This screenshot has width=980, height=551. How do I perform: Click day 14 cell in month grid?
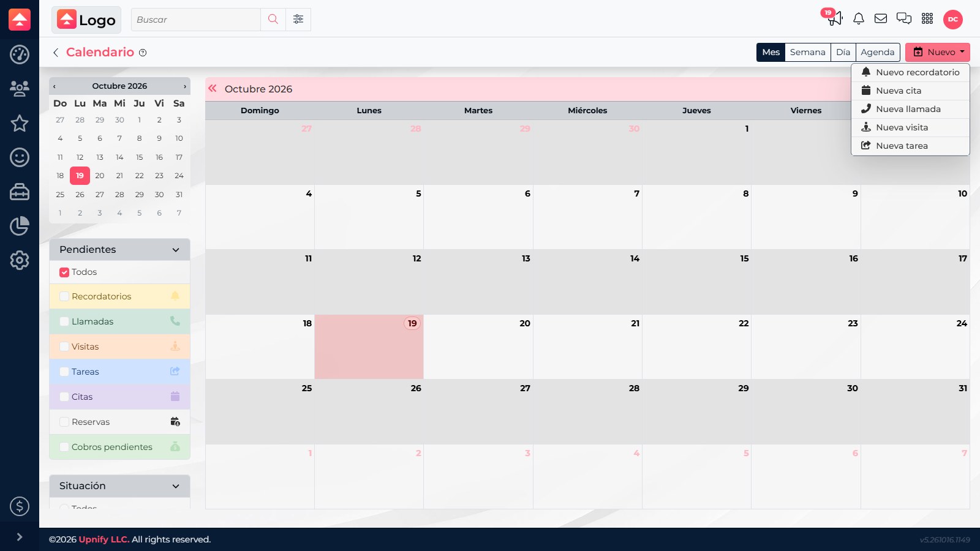tap(587, 282)
